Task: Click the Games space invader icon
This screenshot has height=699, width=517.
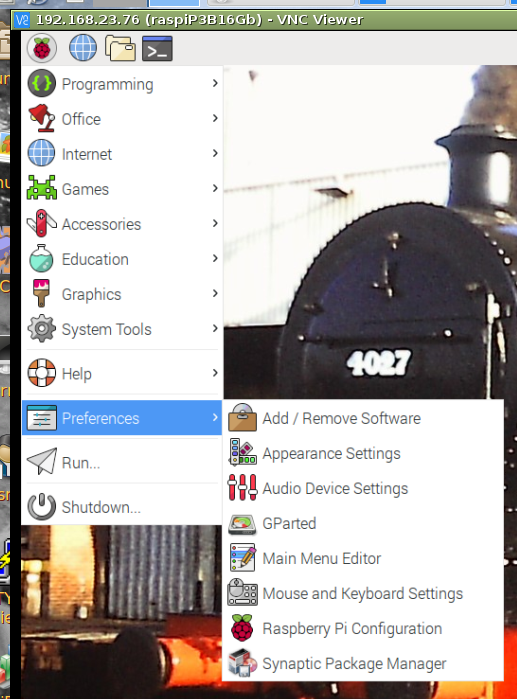Action: tap(41, 188)
